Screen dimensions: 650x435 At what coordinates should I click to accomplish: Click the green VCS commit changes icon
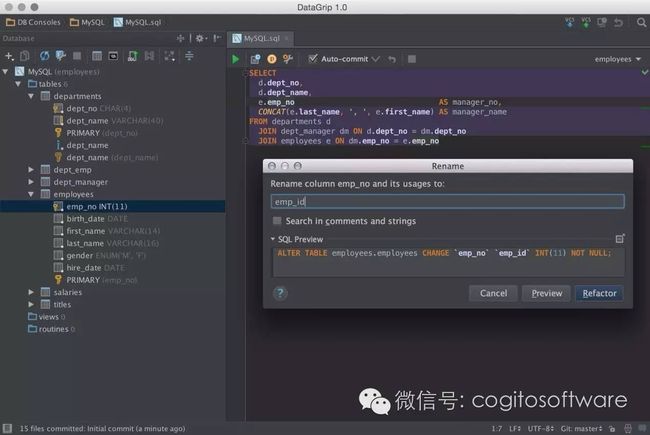click(586, 22)
